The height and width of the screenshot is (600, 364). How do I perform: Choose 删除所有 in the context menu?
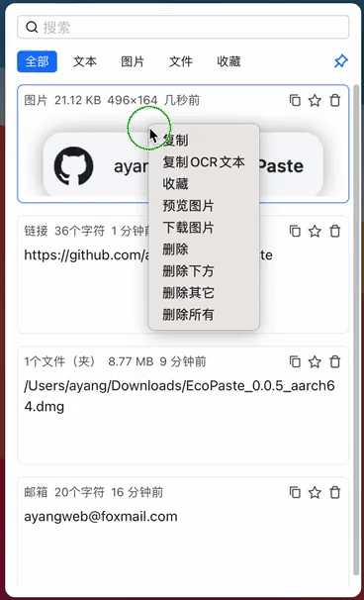[204, 315]
